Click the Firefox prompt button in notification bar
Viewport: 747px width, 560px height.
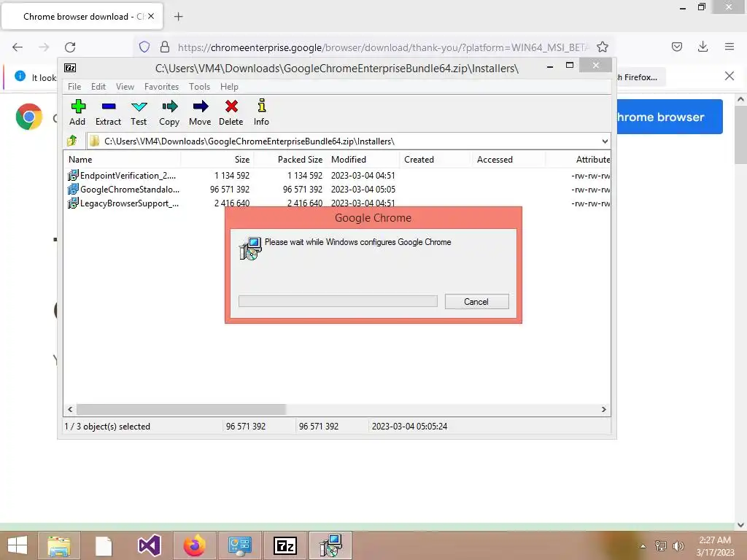[640, 77]
